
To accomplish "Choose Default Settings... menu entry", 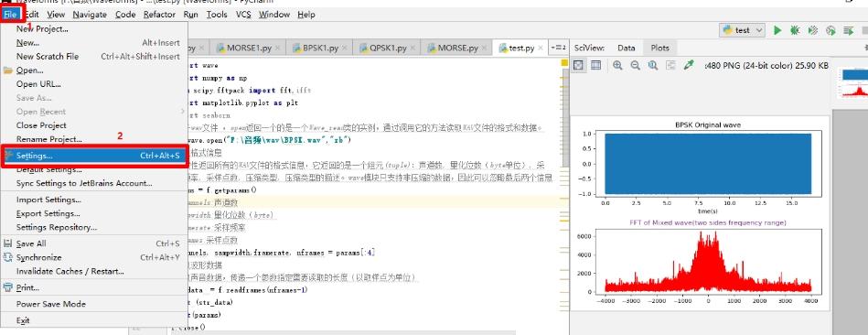I will pos(93,170).
